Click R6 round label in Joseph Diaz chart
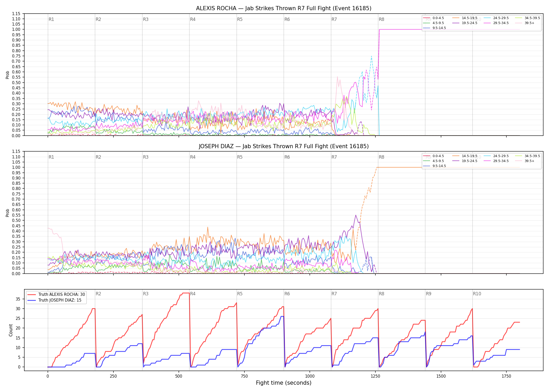 click(x=287, y=157)
